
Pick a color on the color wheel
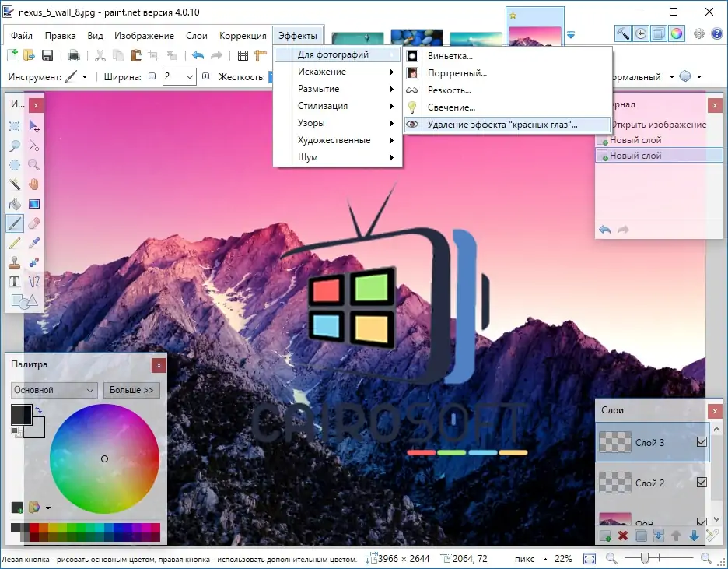(104, 458)
